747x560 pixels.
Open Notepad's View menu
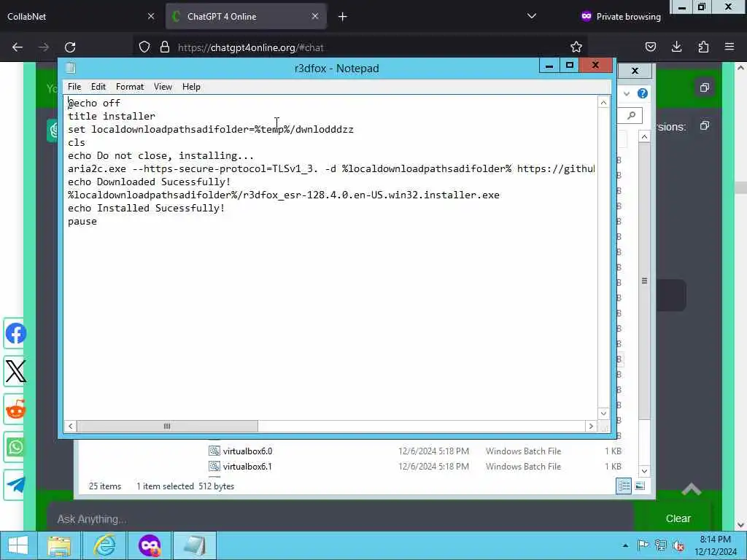point(163,87)
